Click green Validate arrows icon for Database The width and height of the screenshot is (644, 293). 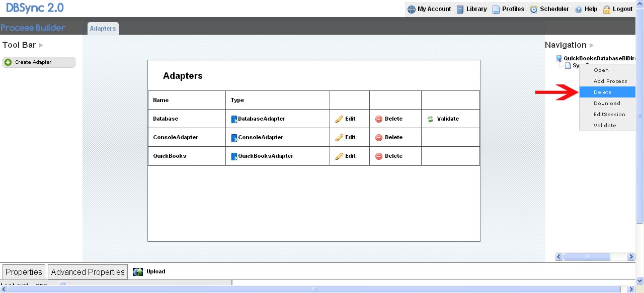point(431,119)
